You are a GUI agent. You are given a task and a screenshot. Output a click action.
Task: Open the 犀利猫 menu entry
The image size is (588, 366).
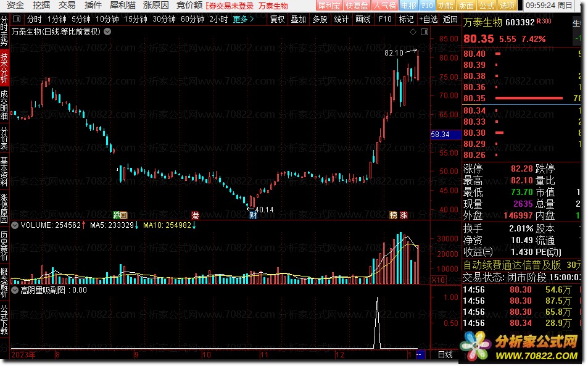click(x=123, y=6)
